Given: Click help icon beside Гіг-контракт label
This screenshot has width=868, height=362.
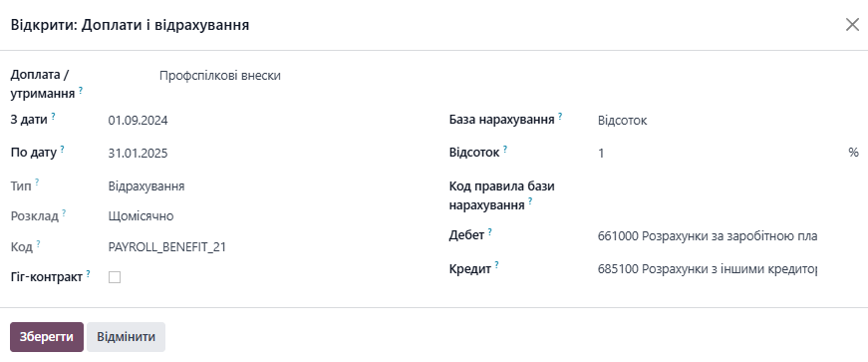Looking at the screenshot, I should click(x=89, y=273).
